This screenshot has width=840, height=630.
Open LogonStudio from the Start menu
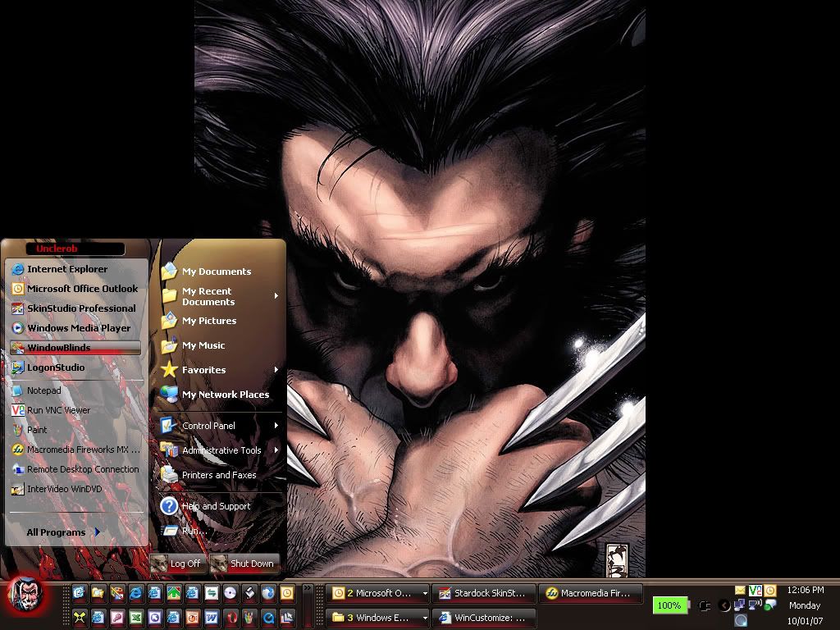(75, 367)
